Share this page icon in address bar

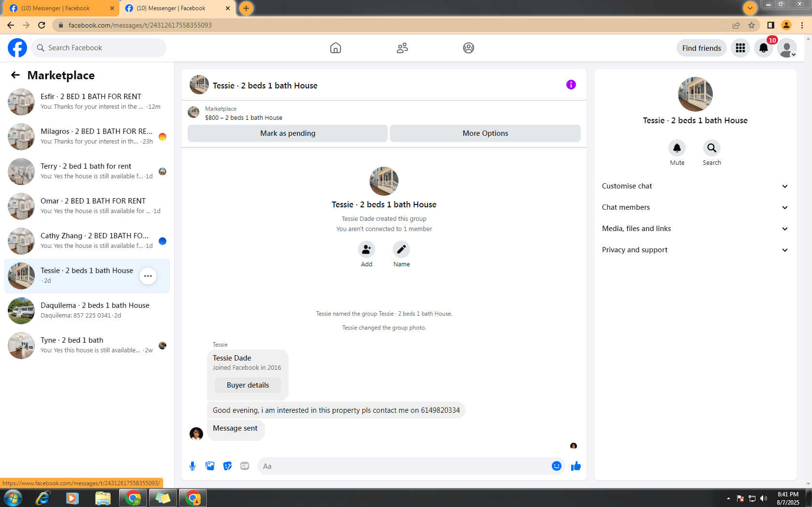pos(736,25)
